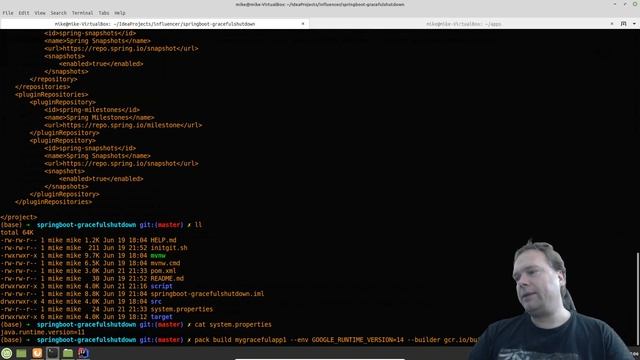Click the HELP.md file name
Screen dimensions: 640x360
coord(163,240)
